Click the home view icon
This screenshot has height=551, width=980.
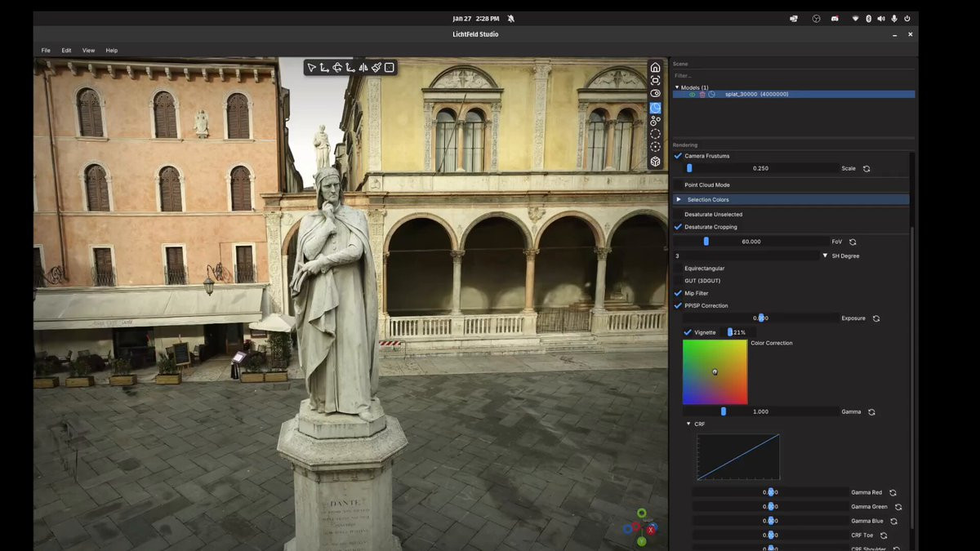[x=655, y=67]
